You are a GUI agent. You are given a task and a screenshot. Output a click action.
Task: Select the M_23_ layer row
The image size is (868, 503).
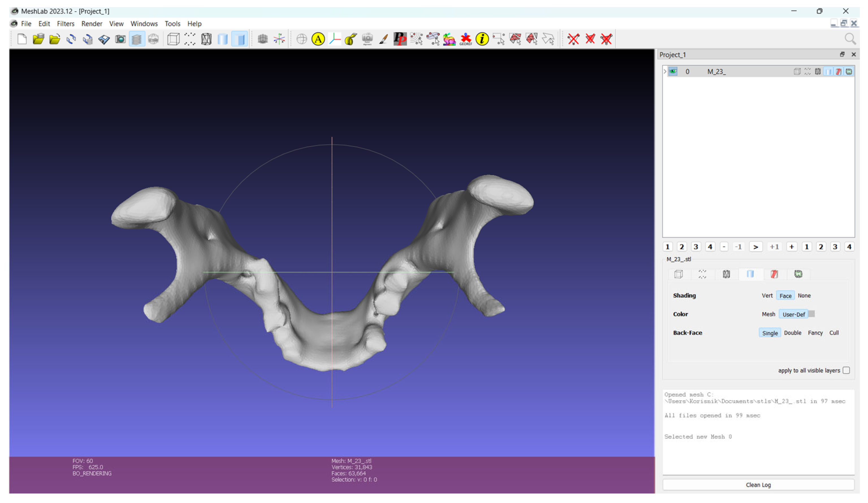(x=717, y=71)
